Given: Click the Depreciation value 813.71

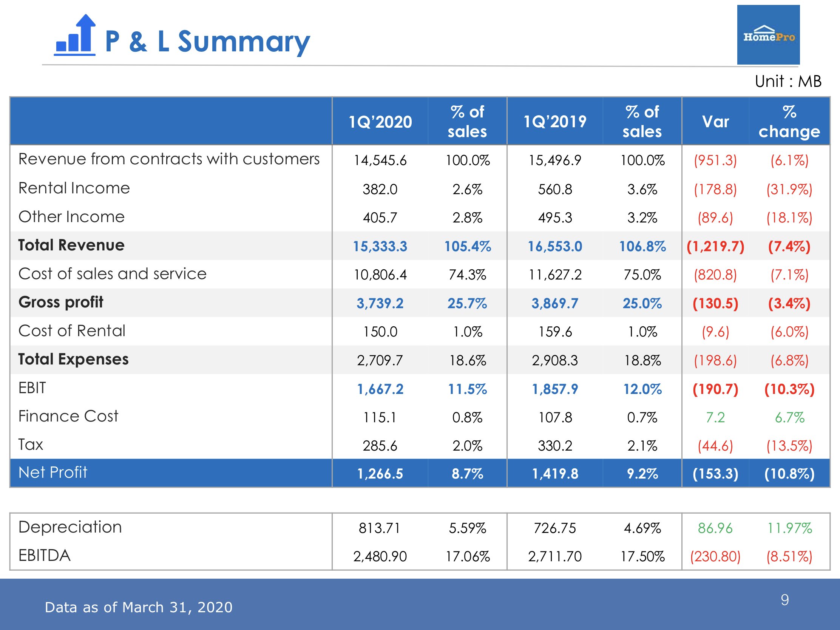Looking at the screenshot, I should 380,528.
